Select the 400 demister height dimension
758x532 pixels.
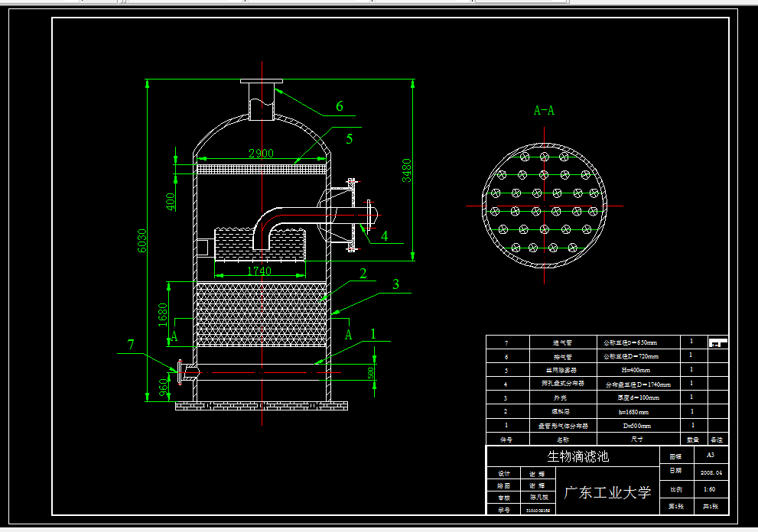(170, 202)
